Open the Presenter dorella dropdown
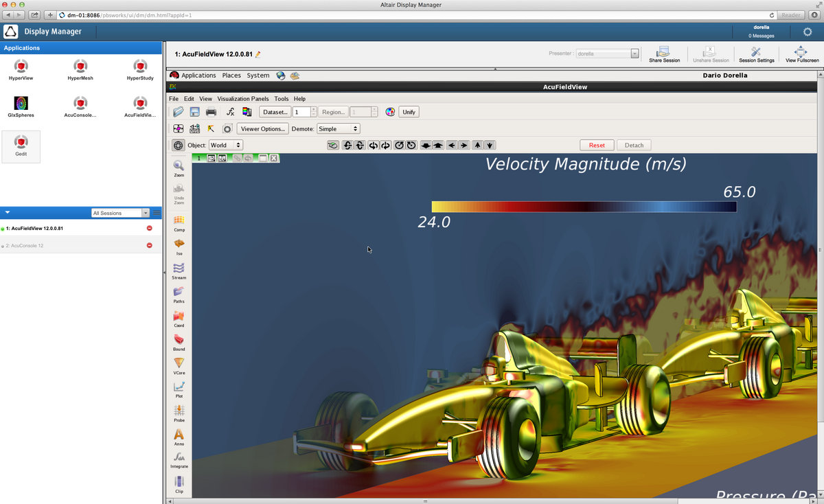 coord(607,53)
